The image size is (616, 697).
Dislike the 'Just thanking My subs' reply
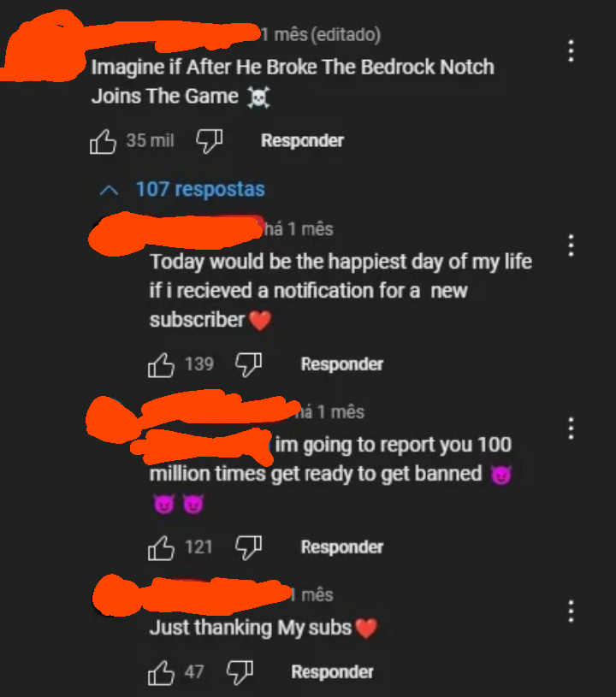240,672
